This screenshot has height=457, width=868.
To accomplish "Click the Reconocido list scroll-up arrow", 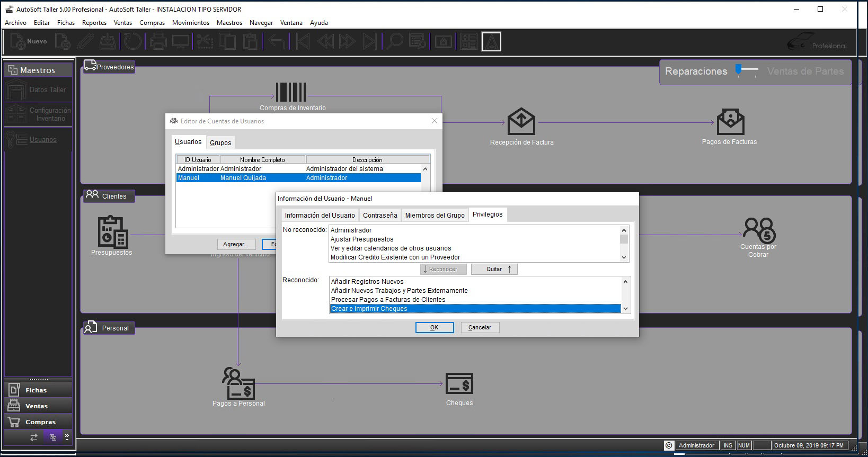I will [x=625, y=282].
